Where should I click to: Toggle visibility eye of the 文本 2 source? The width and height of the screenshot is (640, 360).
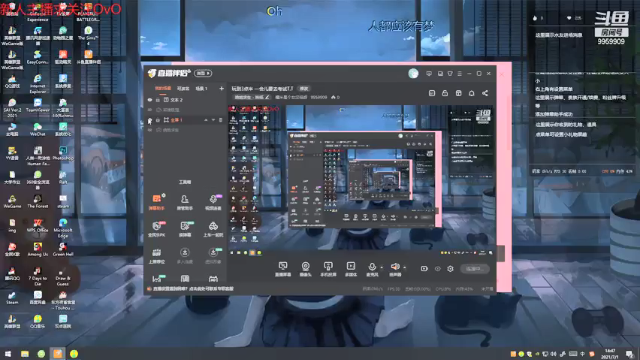(150, 100)
